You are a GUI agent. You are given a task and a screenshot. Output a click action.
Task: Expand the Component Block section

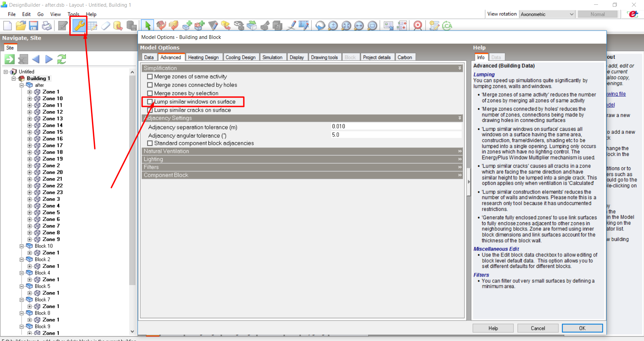[x=302, y=175]
